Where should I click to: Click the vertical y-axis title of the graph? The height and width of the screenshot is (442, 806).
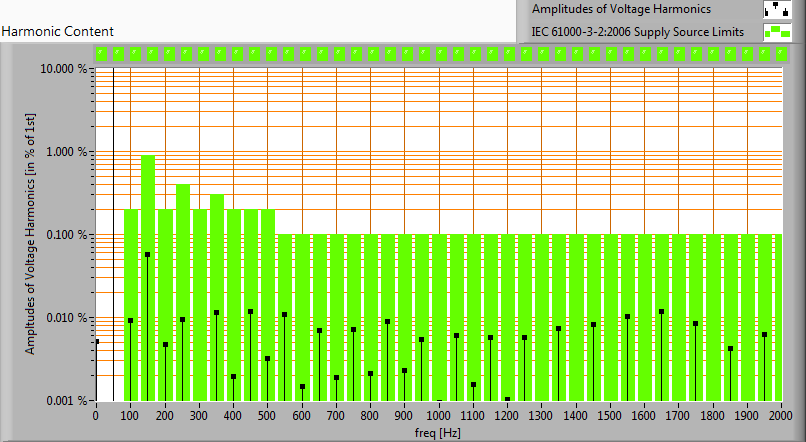[x=31, y=234]
